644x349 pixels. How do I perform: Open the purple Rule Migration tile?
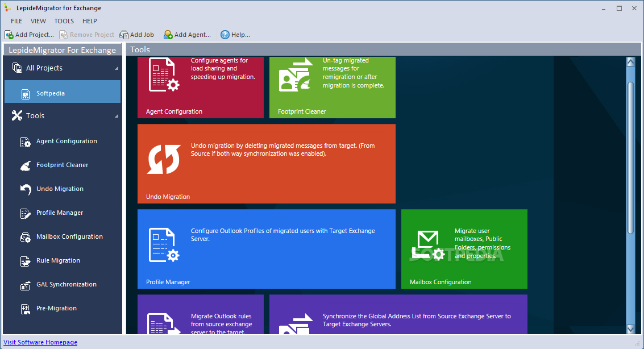click(x=201, y=314)
